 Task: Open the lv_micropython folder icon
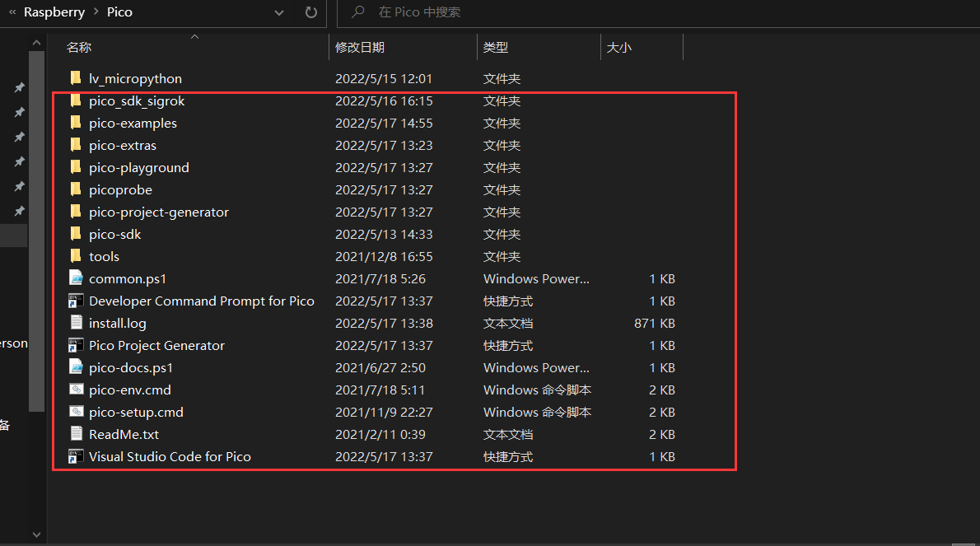pyautogui.click(x=76, y=78)
